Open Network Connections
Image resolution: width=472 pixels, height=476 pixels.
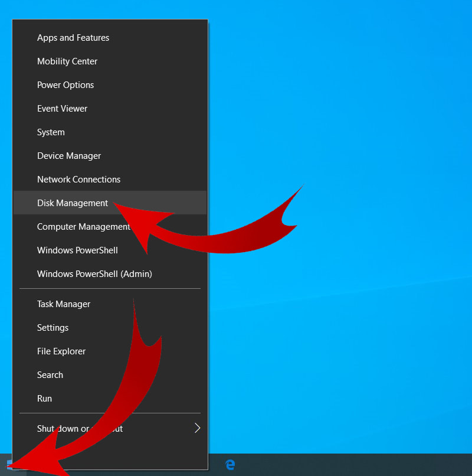[78, 179]
